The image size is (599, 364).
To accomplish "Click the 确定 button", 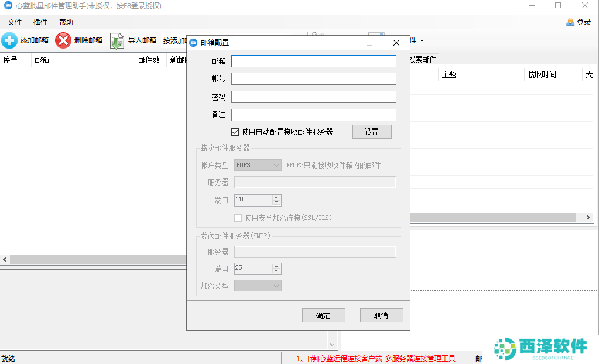I will tap(324, 315).
